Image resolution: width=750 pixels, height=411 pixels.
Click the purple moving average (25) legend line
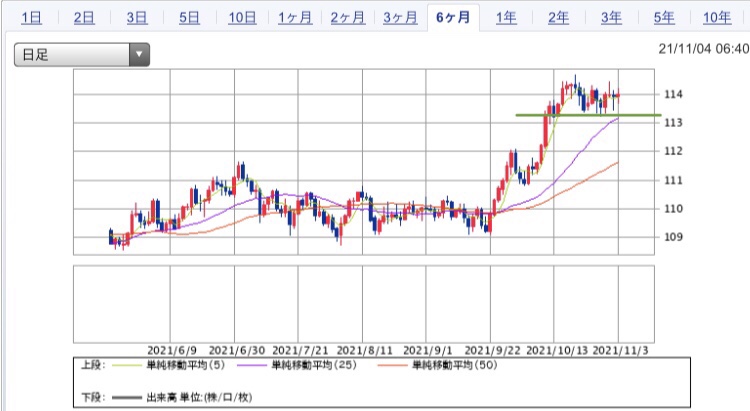[252, 366]
